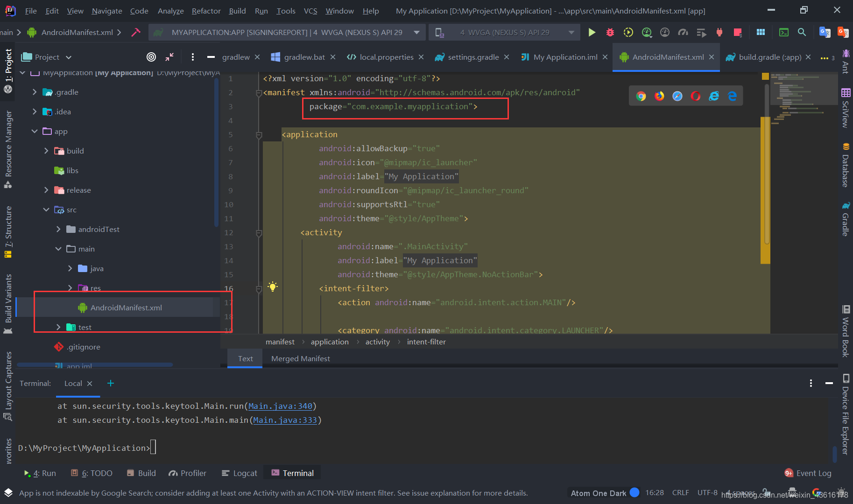Collapse the app folder
The height and width of the screenshot is (504, 853).
click(x=35, y=131)
